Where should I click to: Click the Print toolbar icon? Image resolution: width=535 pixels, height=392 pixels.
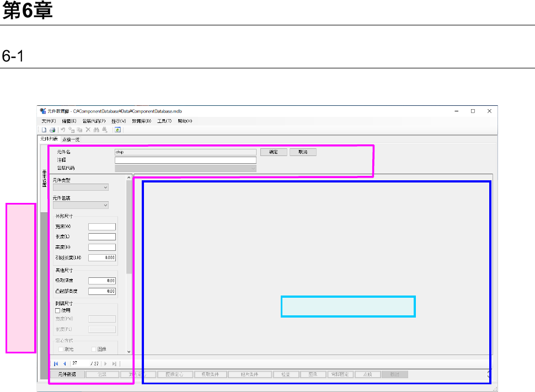pos(52,130)
